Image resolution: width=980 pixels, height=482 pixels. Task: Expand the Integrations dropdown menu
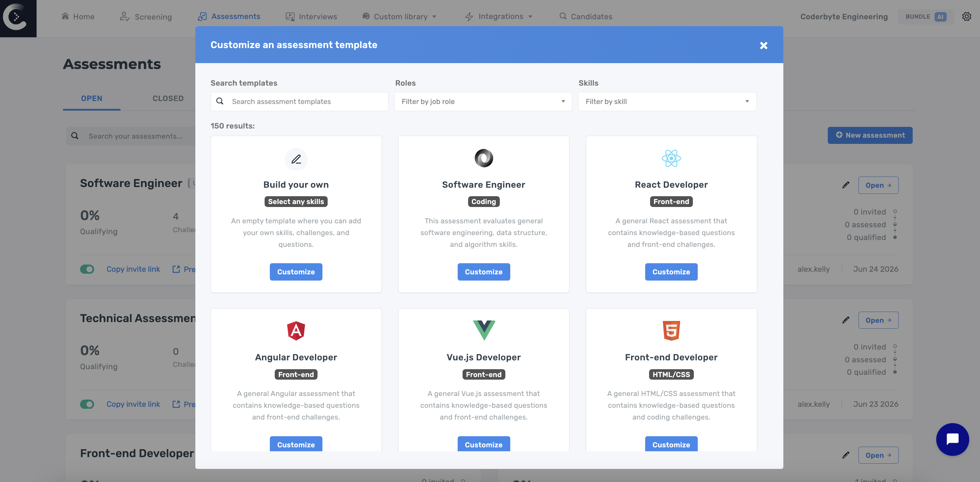(498, 16)
